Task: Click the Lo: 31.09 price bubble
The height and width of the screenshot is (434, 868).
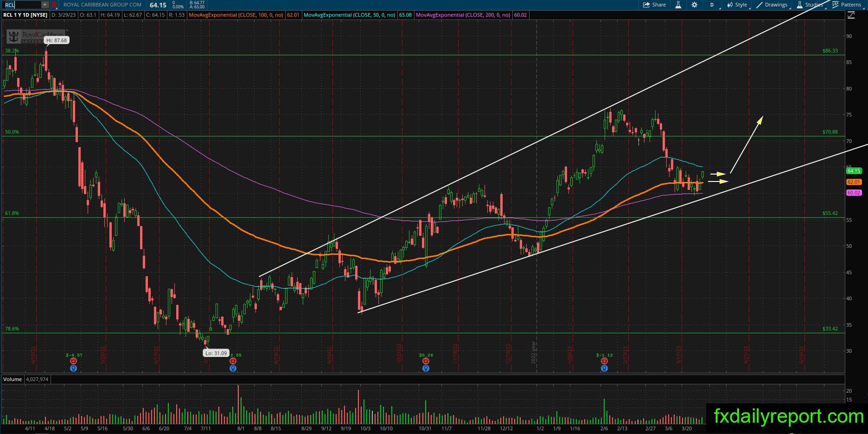Action: 216,353
